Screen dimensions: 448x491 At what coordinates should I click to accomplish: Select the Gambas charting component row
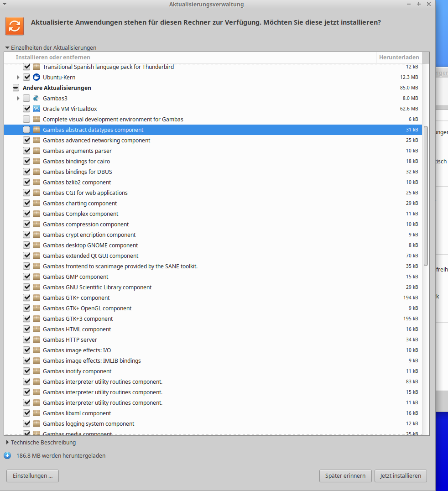coord(80,203)
